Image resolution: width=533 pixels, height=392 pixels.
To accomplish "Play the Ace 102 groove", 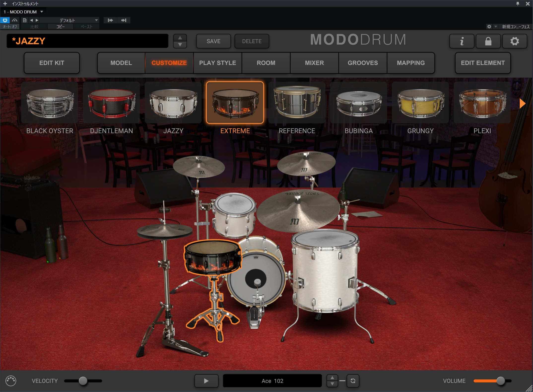I will [x=206, y=381].
